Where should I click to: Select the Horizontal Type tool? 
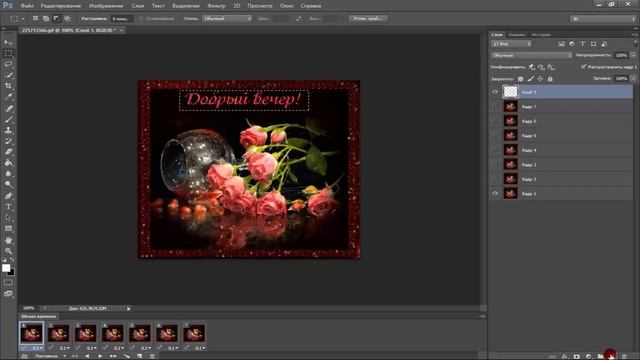click(x=8, y=207)
